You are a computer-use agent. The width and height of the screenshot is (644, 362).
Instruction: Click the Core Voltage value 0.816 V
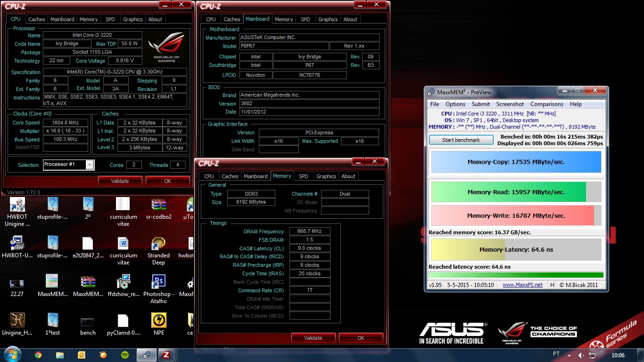pos(125,60)
